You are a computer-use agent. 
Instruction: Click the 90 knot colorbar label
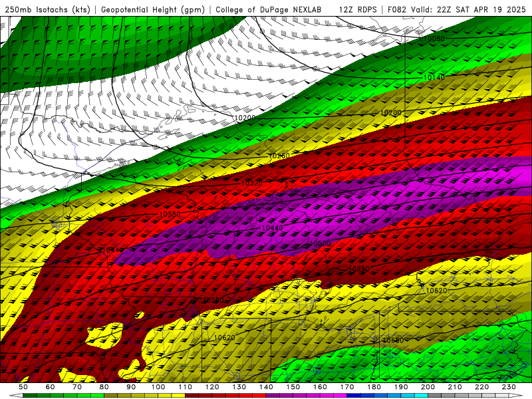(131, 387)
